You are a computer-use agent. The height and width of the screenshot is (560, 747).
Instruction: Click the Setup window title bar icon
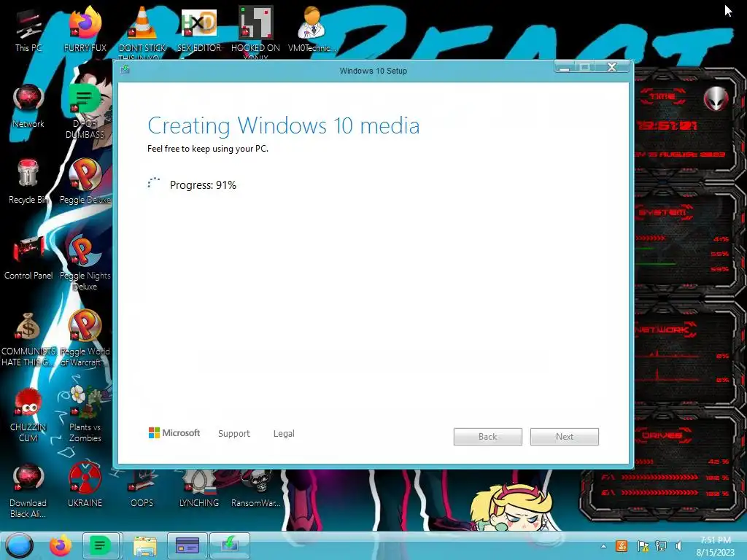click(125, 70)
